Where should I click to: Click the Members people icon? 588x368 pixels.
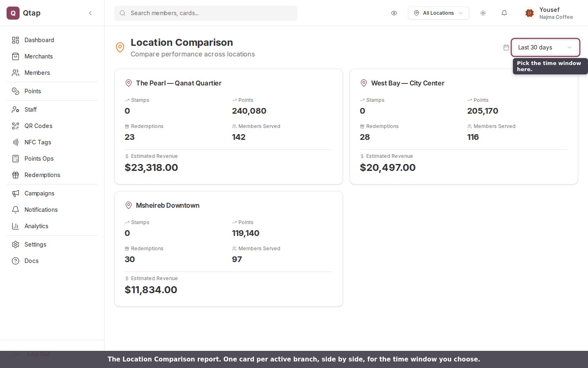click(x=16, y=73)
